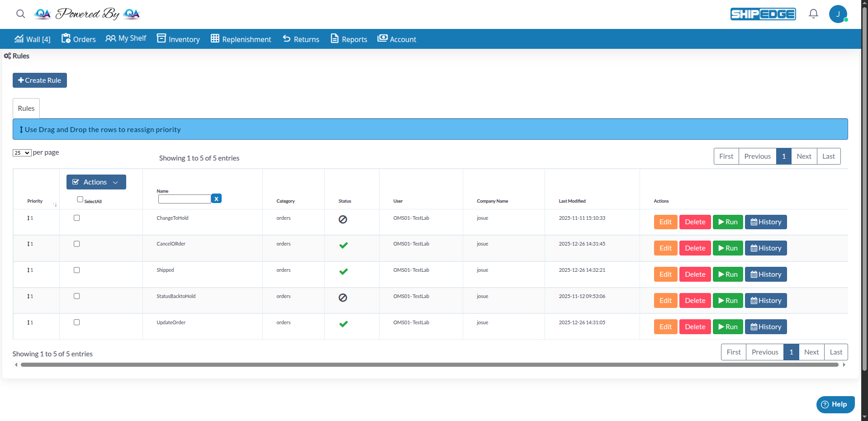This screenshot has width=868, height=421.
Task: Select the UpdateOrder rule checkbox
Action: click(77, 322)
